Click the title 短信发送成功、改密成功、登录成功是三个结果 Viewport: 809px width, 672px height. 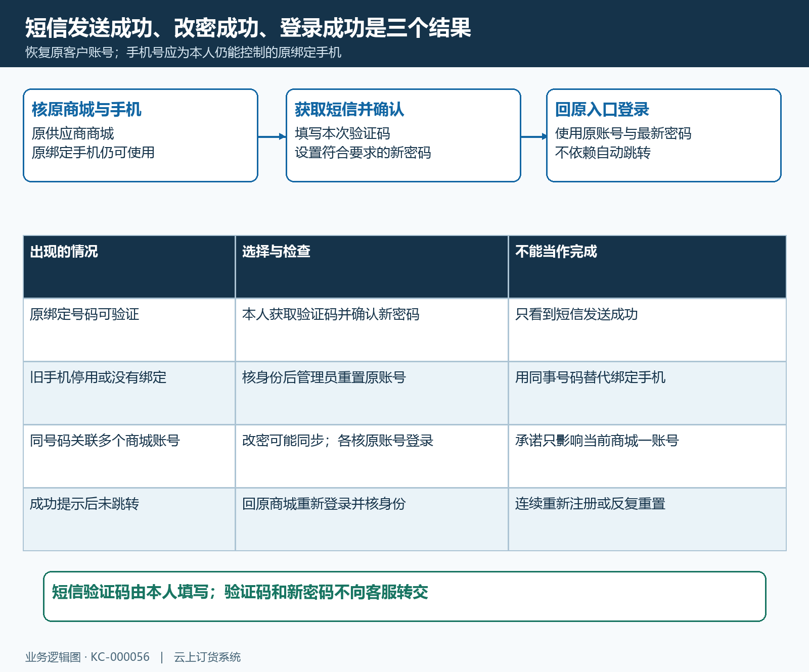click(x=248, y=28)
